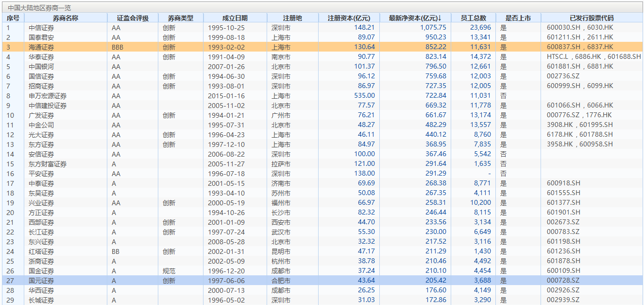Sort by the 券商名称 column header
Image resolution: width=644 pixels, height=305 pixels.
pyautogui.click(x=66, y=18)
